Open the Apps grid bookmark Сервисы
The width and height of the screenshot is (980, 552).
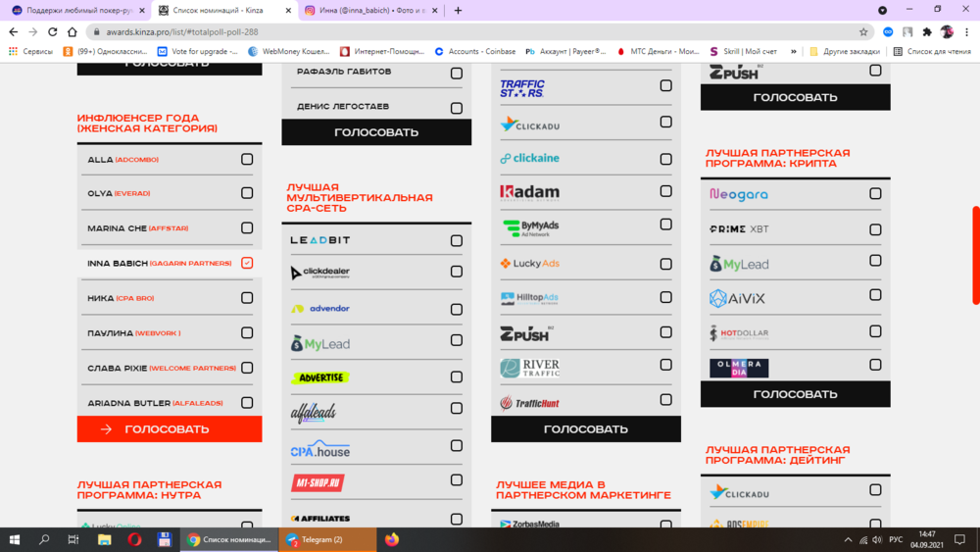[30, 51]
